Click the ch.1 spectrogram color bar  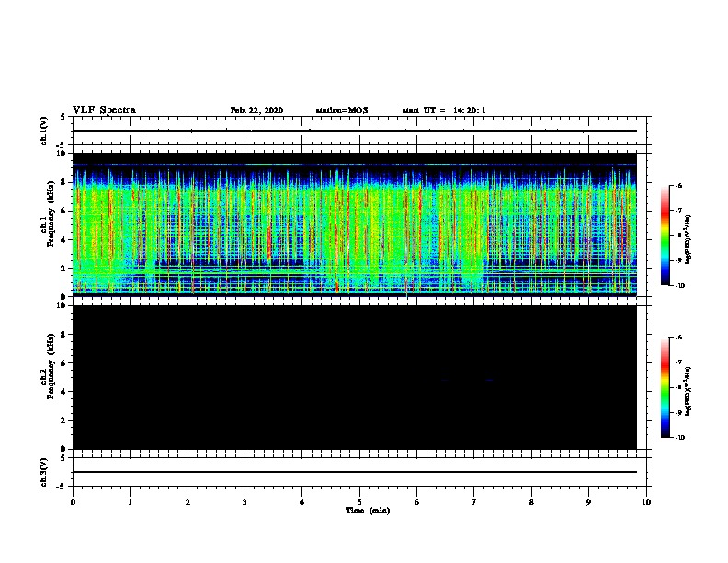665,236
